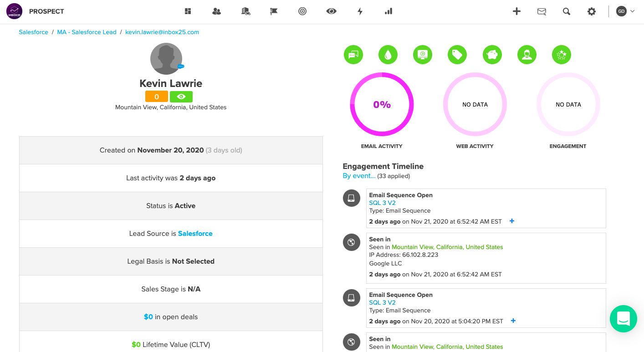
Task: Open the lightning bolt automation icon
Action: (360, 11)
